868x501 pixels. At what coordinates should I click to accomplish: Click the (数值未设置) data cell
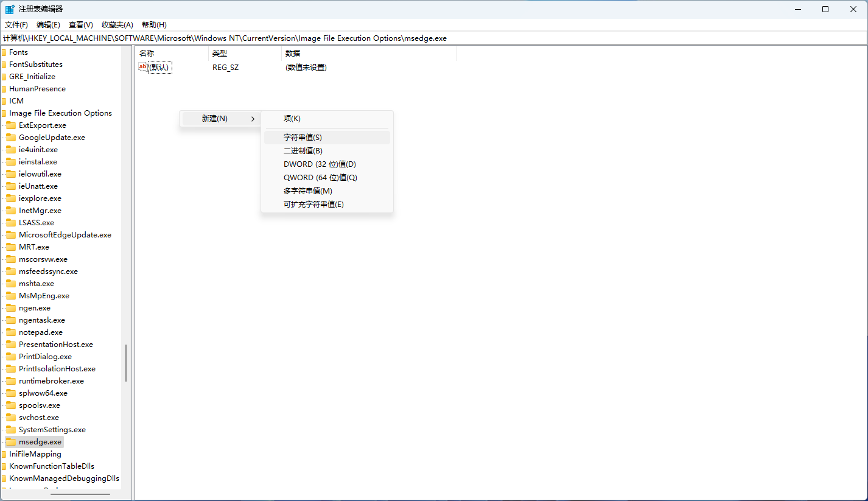tap(306, 67)
